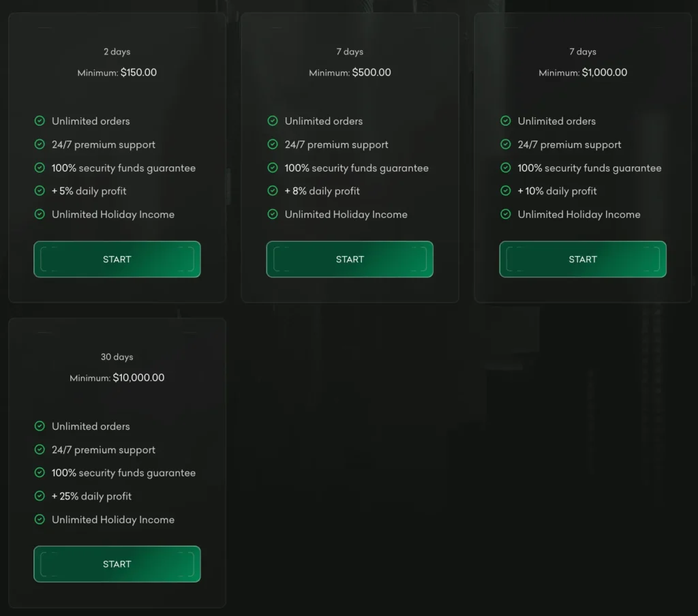Click Unlimited Holiday Income check icon in $10,000 plan
Image resolution: width=698 pixels, height=616 pixels.
point(40,519)
